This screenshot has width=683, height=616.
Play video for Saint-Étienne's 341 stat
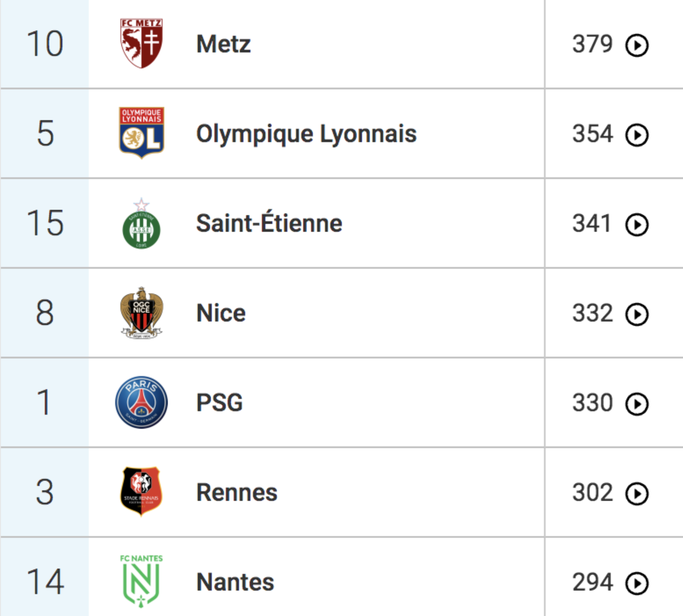[x=637, y=225]
